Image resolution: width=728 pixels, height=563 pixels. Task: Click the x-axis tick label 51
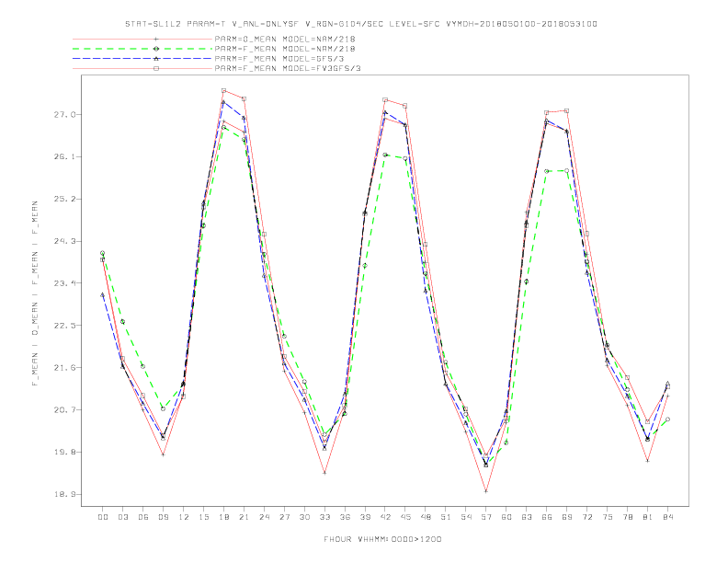446,517
